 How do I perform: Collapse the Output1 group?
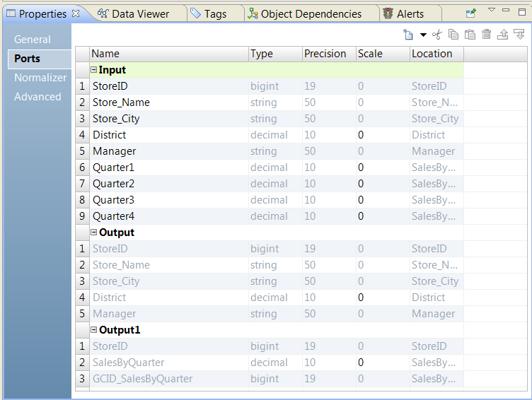pyautogui.click(x=93, y=330)
